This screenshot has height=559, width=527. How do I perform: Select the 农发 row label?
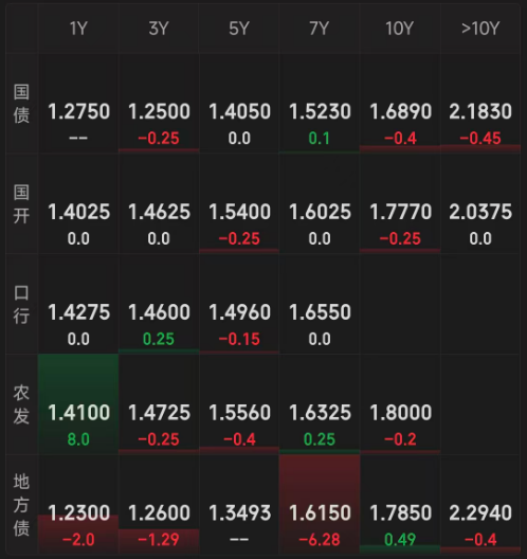[x=21, y=404]
